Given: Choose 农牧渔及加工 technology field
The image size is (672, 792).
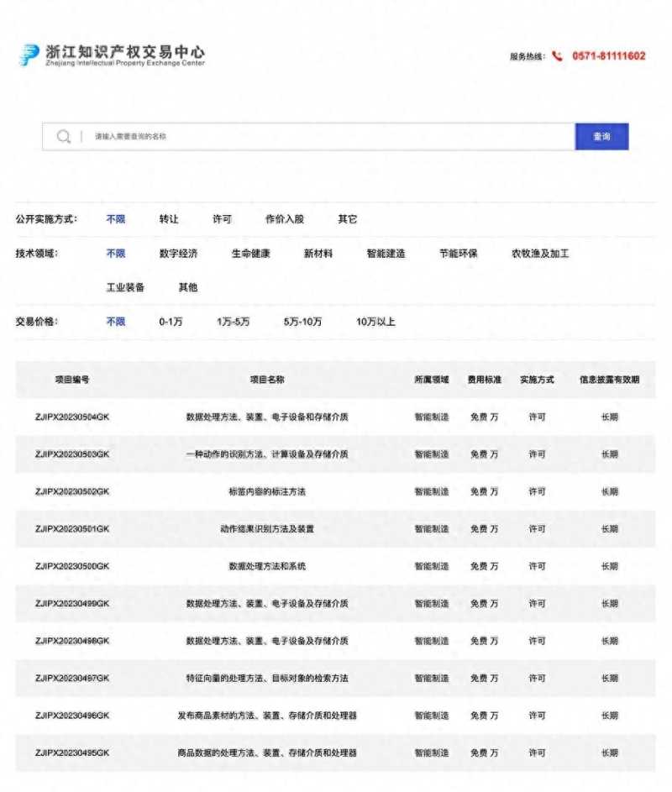Looking at the screenshot, I should [x=540, y=254].
